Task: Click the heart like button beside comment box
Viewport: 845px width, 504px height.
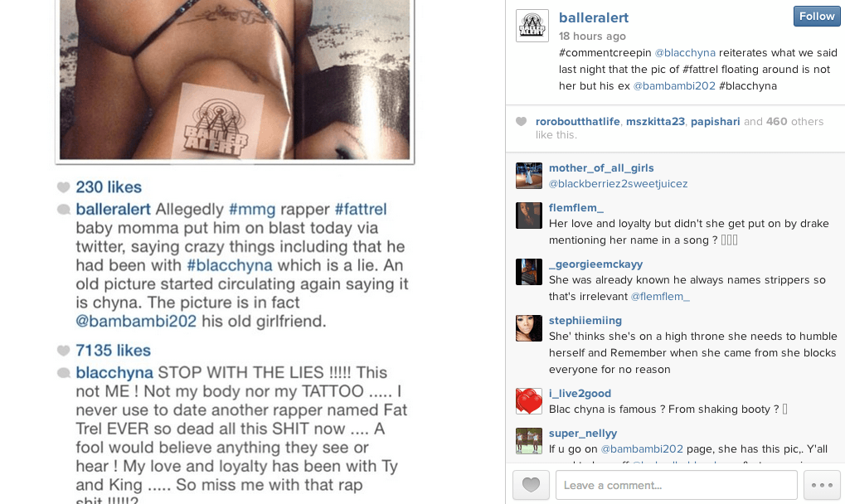Action: point(531,485)
